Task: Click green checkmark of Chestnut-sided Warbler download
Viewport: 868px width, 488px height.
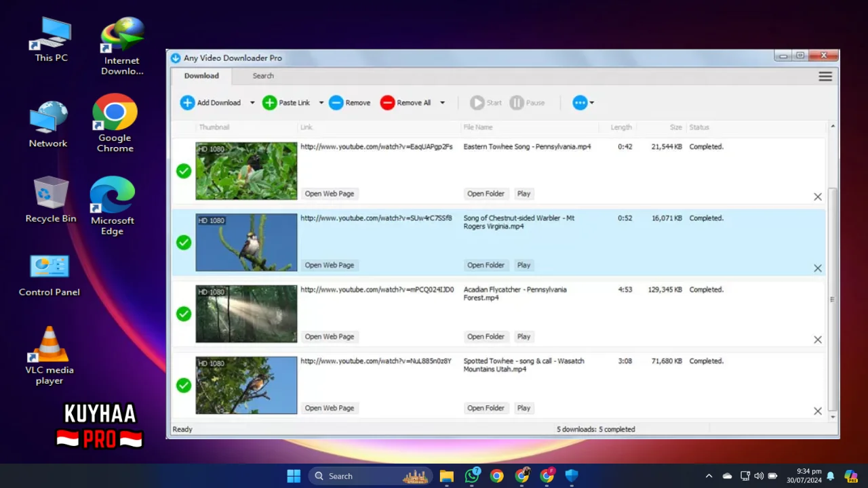Action: tap(184, 243)
